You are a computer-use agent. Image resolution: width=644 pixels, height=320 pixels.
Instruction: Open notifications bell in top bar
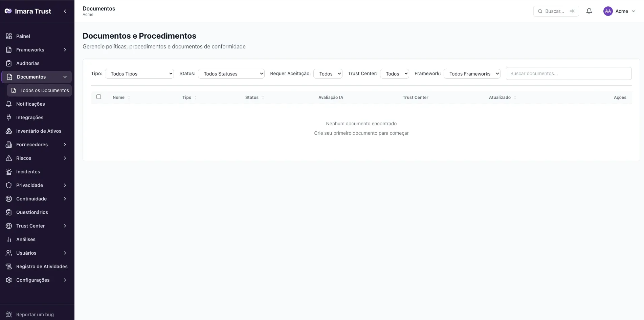[589, 11]
